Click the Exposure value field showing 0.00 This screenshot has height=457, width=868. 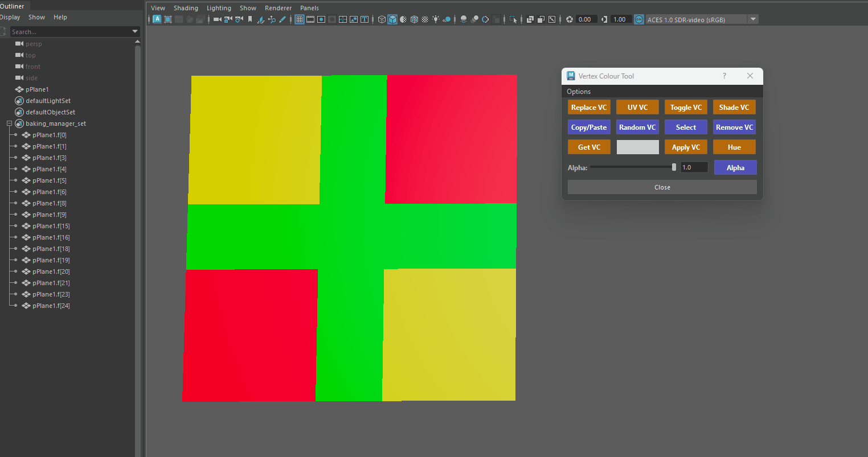[586, 19]
